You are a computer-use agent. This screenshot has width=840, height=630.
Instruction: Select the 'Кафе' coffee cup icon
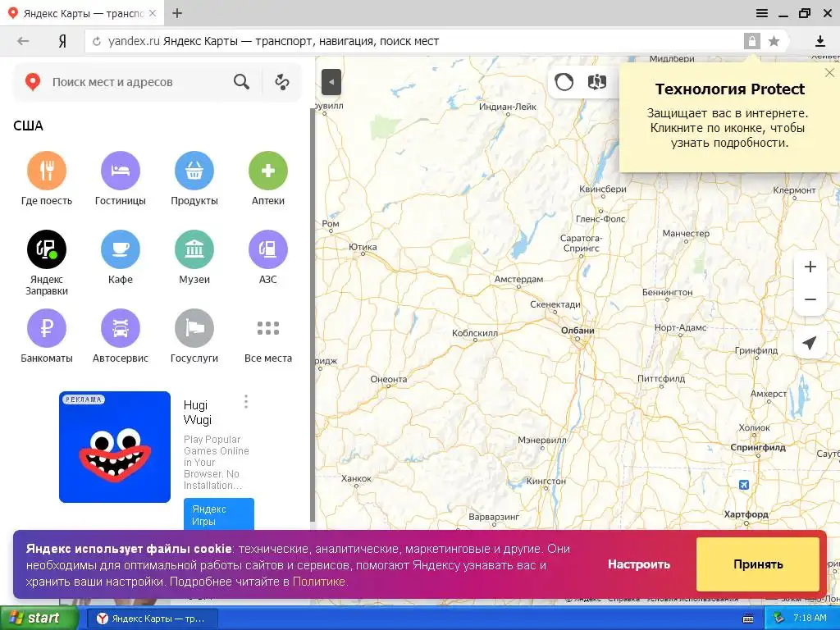pyautogui.click(x=121, y=249)
